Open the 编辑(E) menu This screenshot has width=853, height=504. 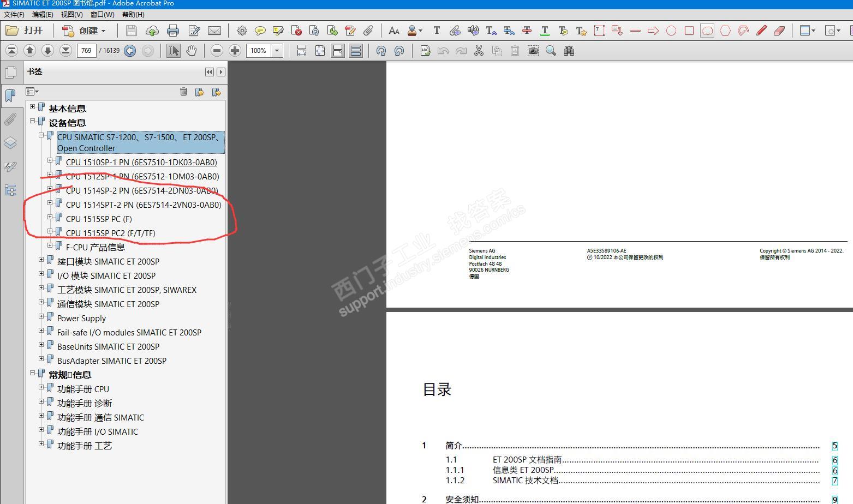point(43,15)
